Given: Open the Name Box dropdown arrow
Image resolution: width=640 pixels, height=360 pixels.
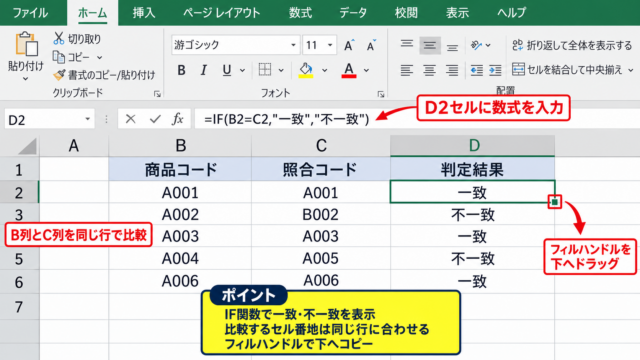Looking at the screenshot, I should point(87,119).
